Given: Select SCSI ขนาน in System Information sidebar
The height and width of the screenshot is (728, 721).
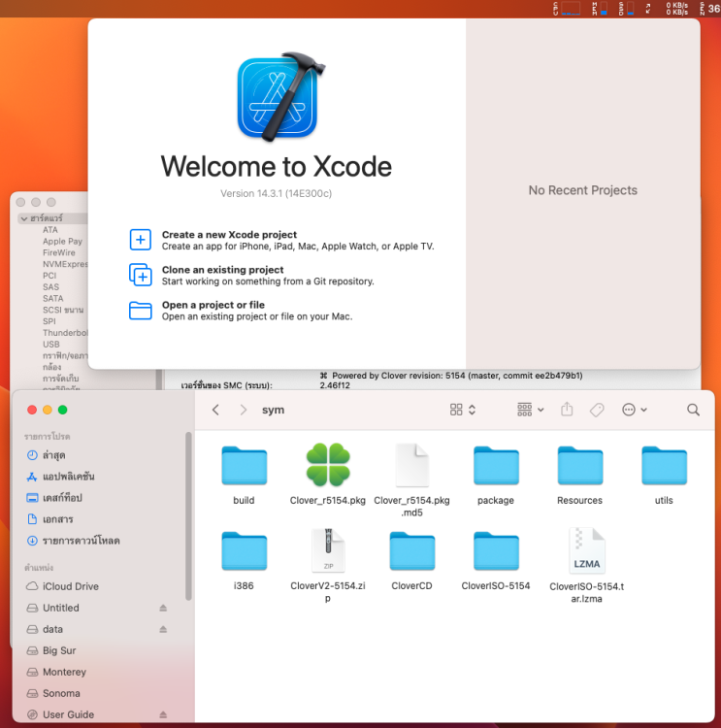Looking at the screenshot, I should 63,310.
